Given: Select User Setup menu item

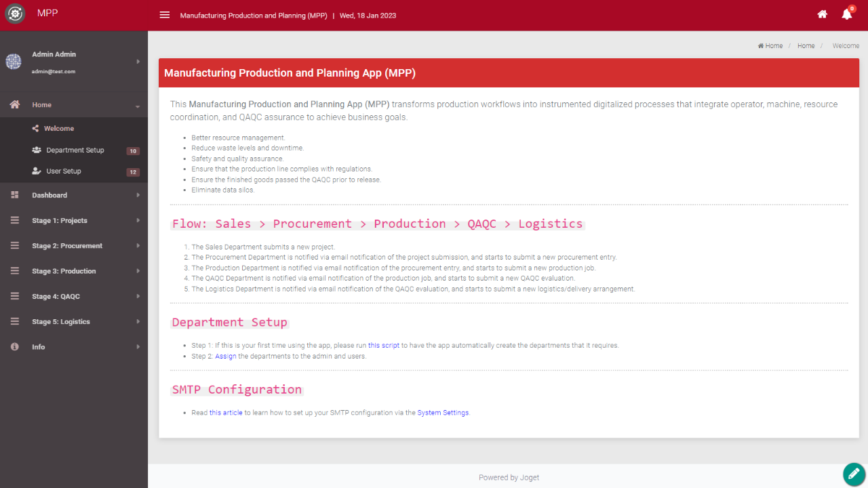Looking at the screenshot, I should pos(63,171).
